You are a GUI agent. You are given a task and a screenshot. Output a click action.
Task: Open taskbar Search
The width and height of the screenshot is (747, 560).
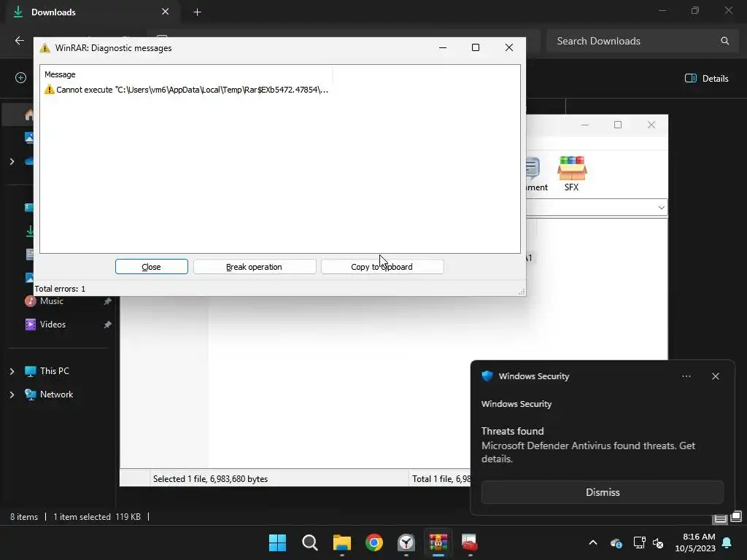tap(309, 542)
